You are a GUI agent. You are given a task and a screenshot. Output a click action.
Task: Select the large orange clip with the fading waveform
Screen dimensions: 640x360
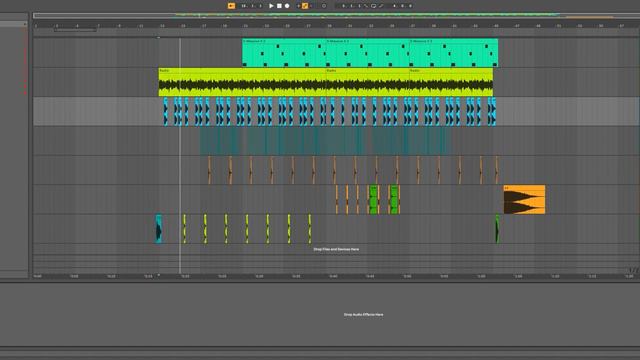524,200
